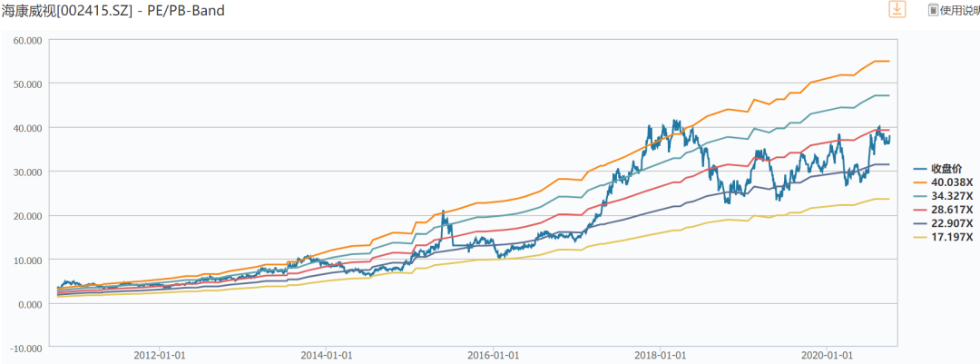Toggle the 17.197X legend series
The height and width of the screenshot is (364, 980).
click(943, 237)
